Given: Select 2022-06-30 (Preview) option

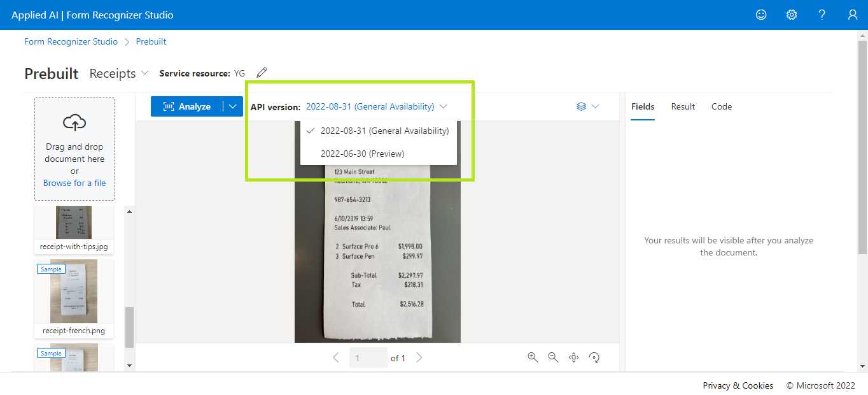Looking at the screenshot, I should click(x=379, y=154).
